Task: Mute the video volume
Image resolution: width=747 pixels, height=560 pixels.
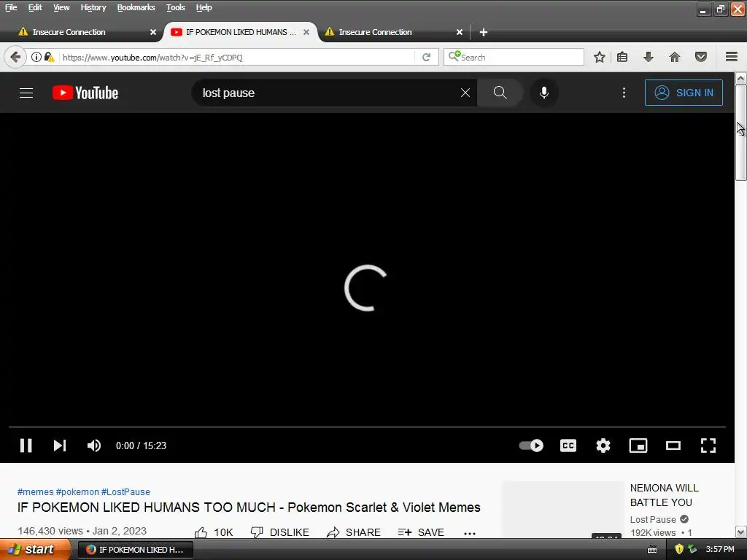Action: point(94,446)
